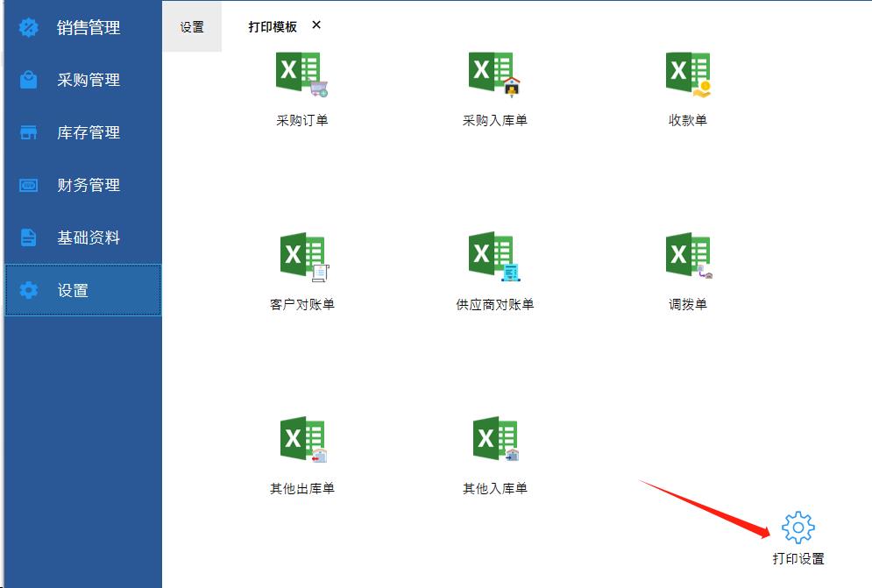Click the 调拨单 label
This screenshot has height=588, width=872.
[688, 304]
